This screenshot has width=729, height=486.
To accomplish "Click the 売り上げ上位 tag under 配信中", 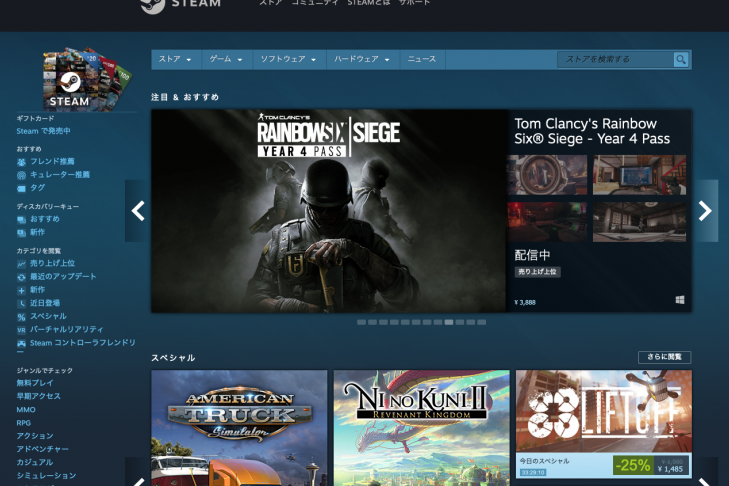I will point(537,272).
